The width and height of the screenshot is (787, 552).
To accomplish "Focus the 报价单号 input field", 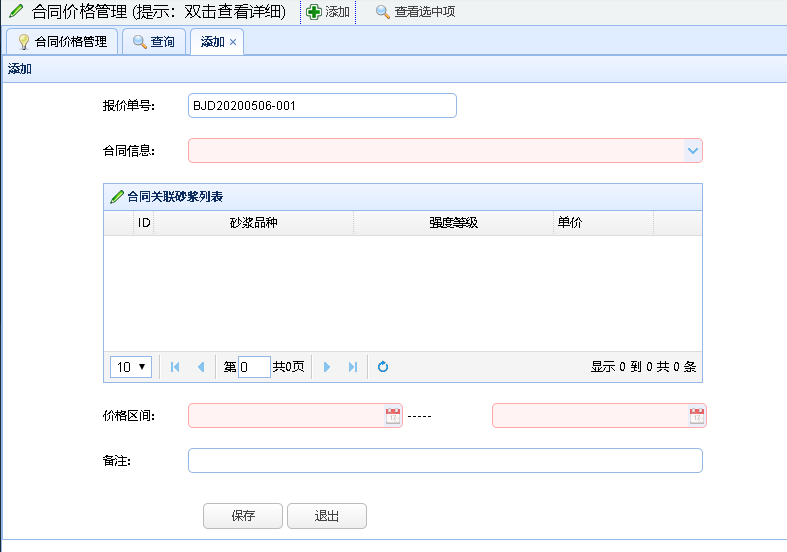I will pos(321,106).
